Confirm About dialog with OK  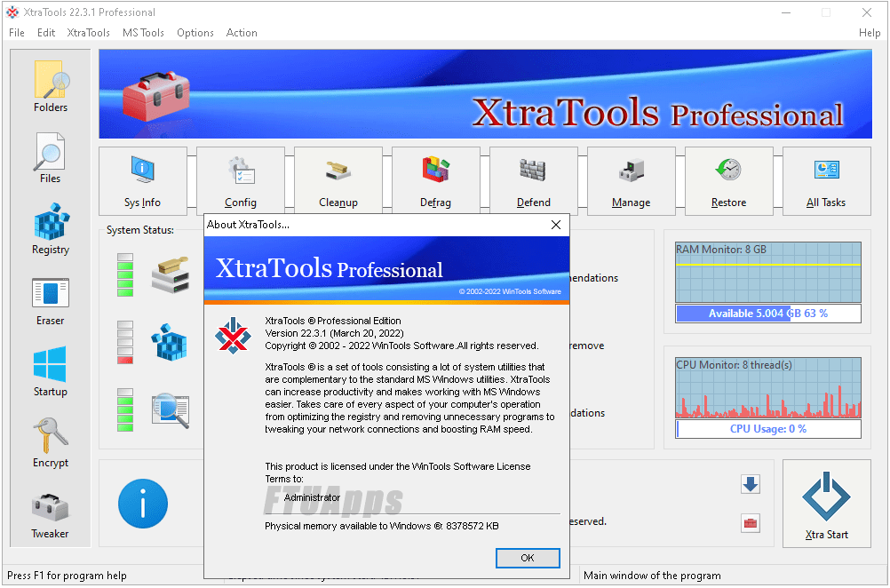tap(528, 558)
